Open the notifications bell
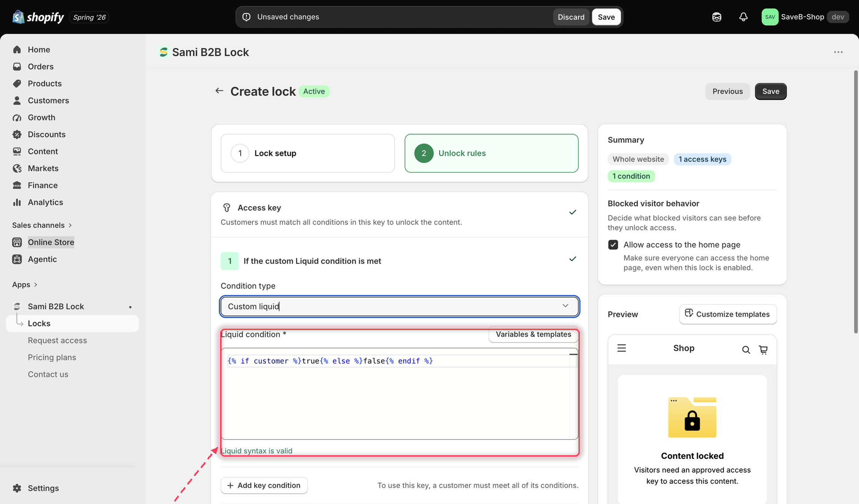 pyautogui.click(x=743, y=17)
